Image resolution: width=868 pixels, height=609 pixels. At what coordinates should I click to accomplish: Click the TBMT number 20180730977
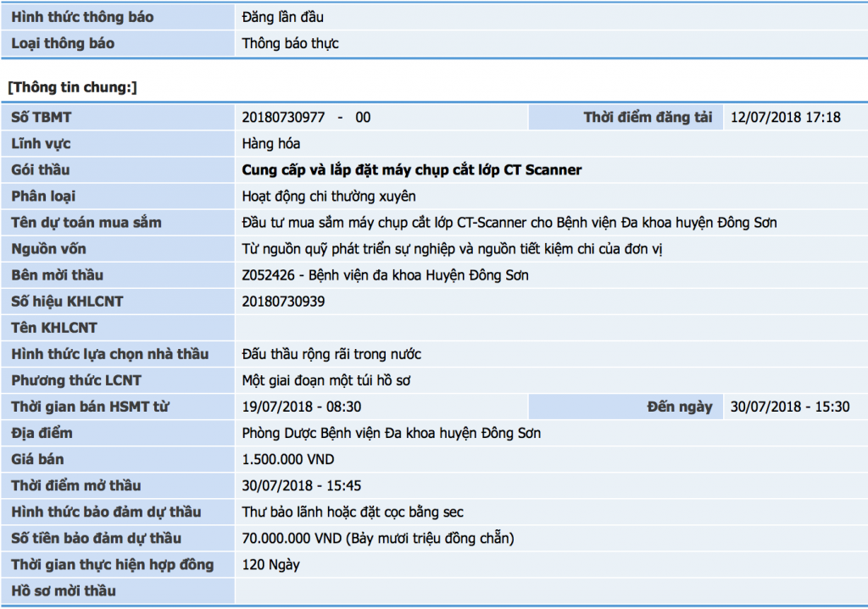[x=283, y=117]
